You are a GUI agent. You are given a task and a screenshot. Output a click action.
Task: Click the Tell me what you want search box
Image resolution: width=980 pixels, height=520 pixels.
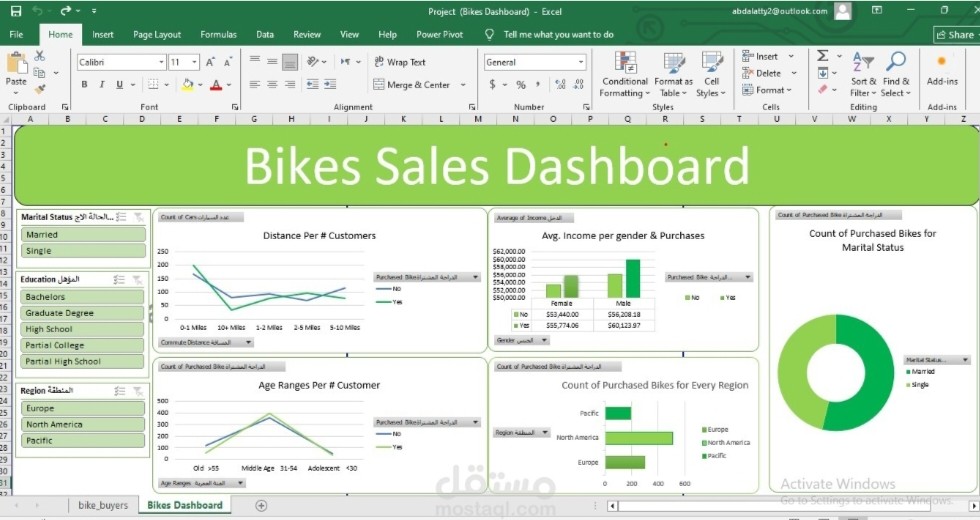pos(559,34)
